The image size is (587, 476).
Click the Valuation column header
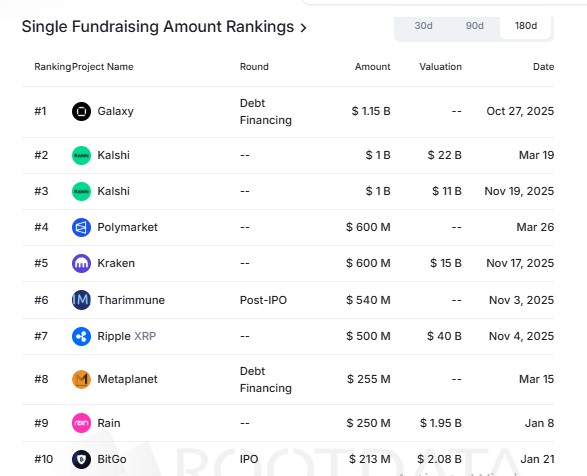tap(440, 67)
